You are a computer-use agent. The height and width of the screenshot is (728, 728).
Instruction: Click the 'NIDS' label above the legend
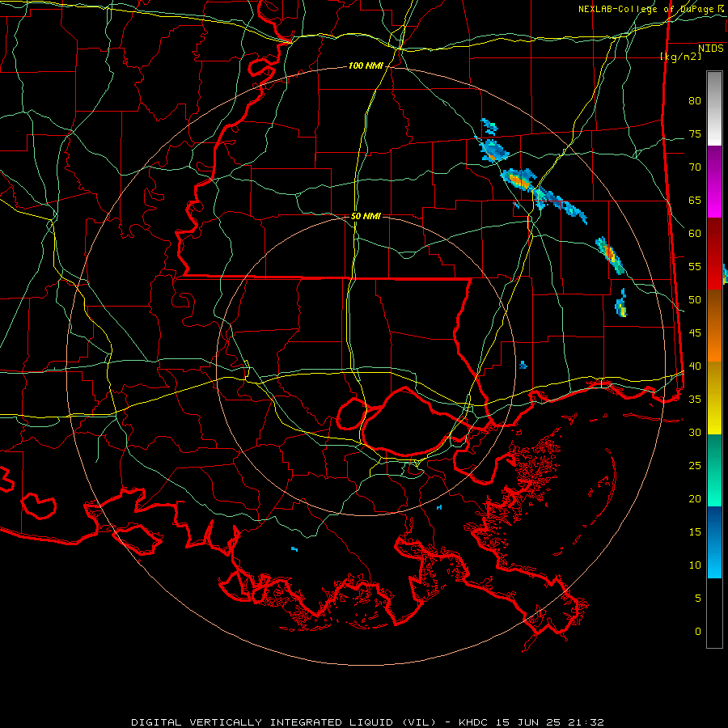(x=710, y=49)
